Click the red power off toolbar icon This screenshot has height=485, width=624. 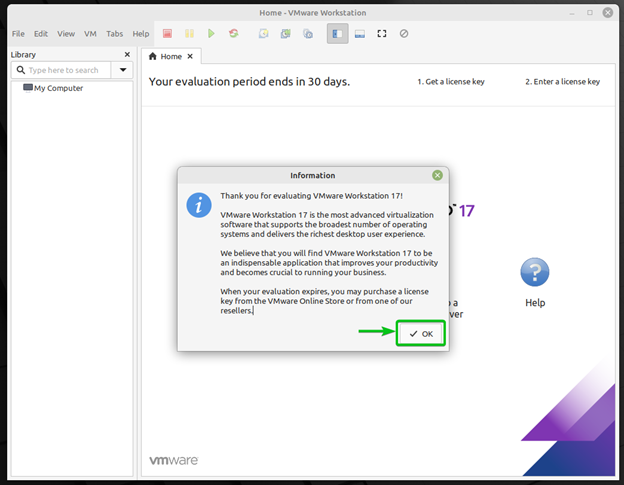coord(167,33)
